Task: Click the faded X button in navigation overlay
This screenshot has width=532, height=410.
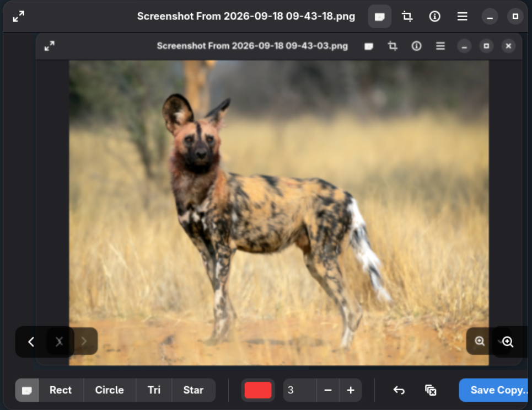Action: click(x=60, y=342)
